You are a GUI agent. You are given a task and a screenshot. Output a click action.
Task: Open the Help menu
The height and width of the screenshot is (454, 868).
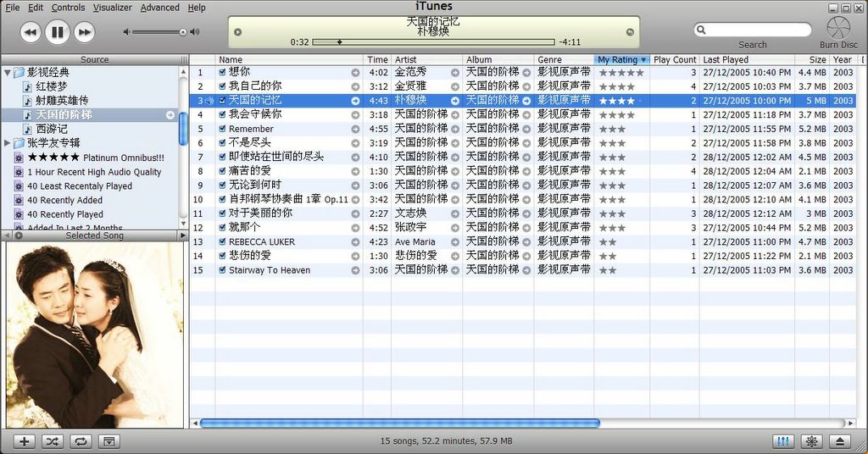coord(197,8)
